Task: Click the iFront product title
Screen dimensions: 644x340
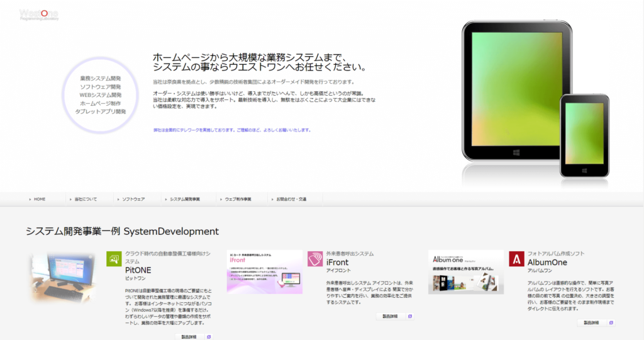Action: point(337,263)
